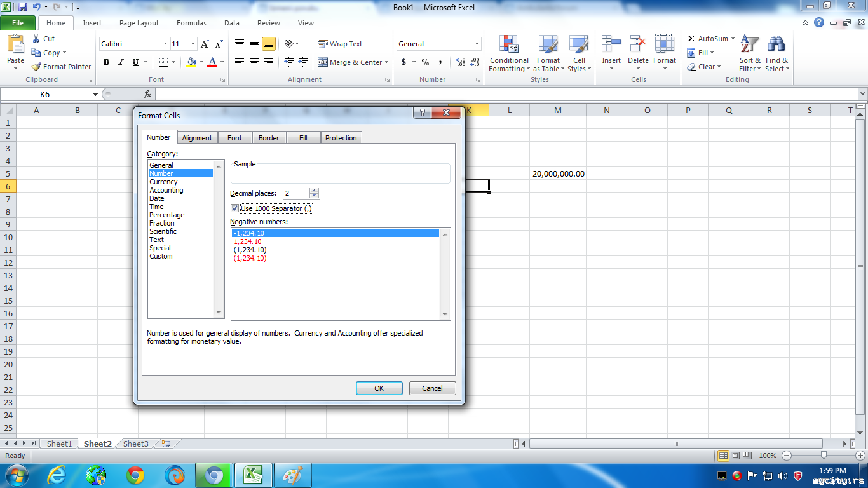Open Internet Explorer from the taskbar

click(57, 475)
